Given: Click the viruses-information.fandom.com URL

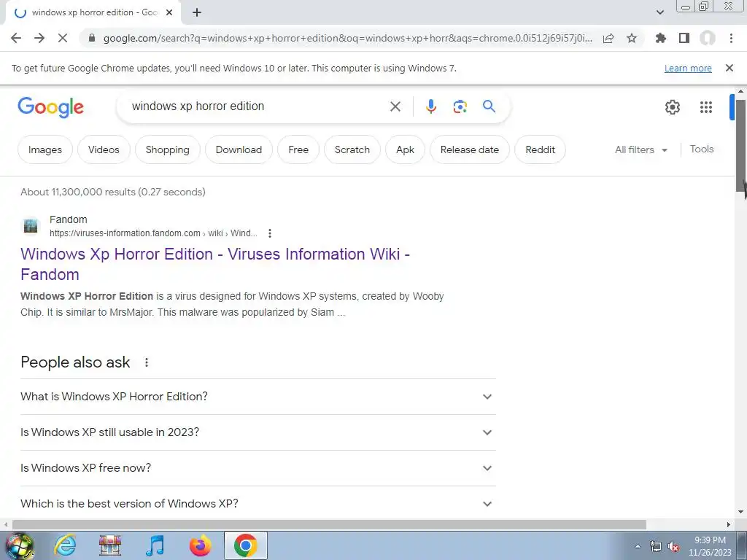Looking at the screenshot, I should point(153,233).
